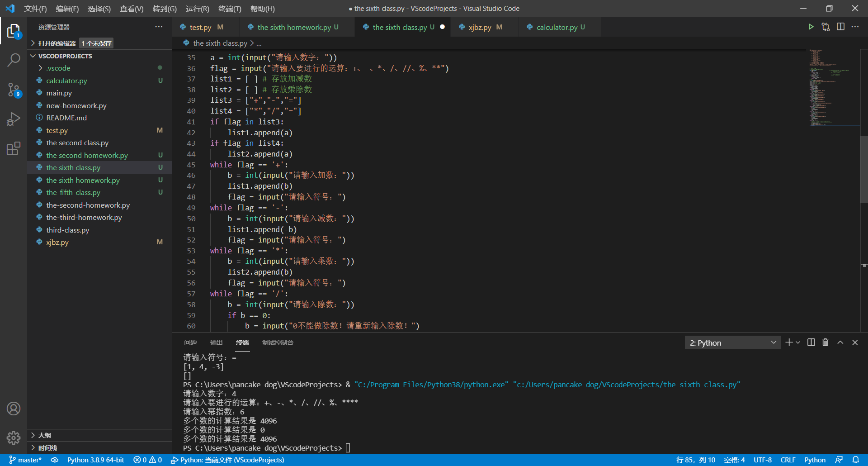Screen dimensions: 868x466
Task: Open Run and Debug view
Action: point(14,119)
